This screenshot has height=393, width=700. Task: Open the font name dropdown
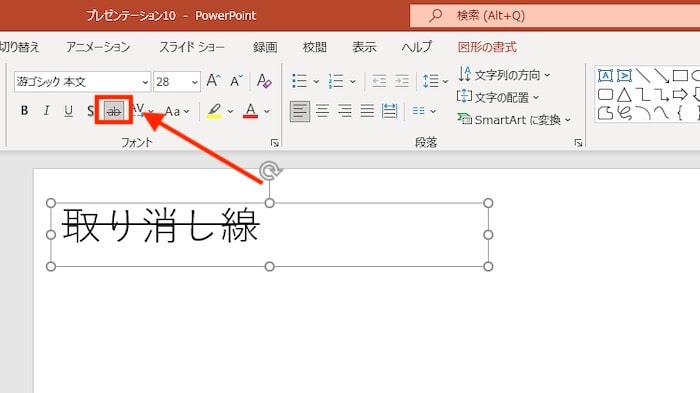(145, 82)
